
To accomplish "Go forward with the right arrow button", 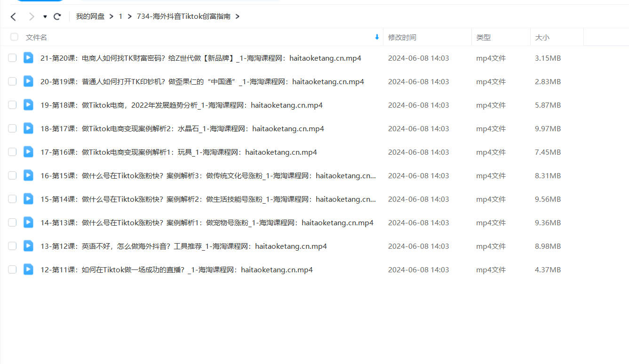I will (32, 16).
